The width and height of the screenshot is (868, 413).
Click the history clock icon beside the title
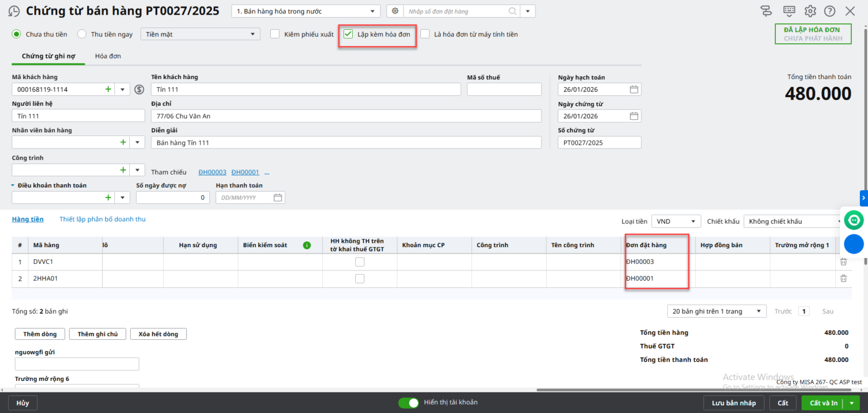(x=14, y=11)
